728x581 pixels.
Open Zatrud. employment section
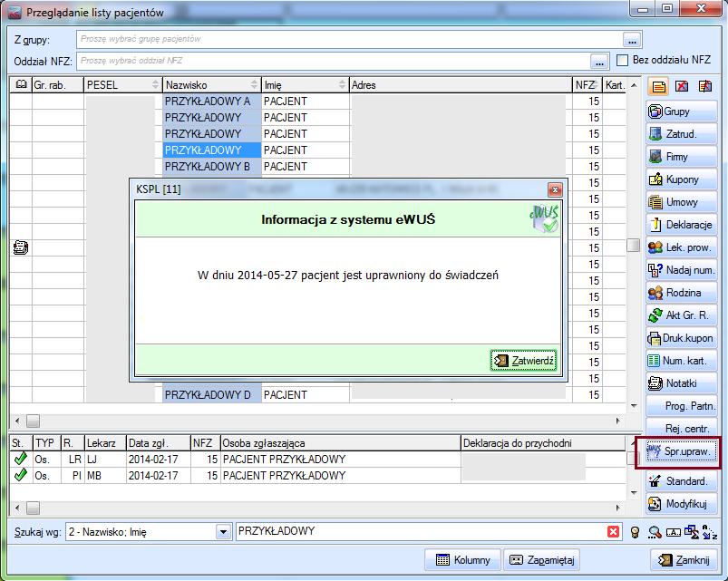pyautogui.click(x=681, y=134)
